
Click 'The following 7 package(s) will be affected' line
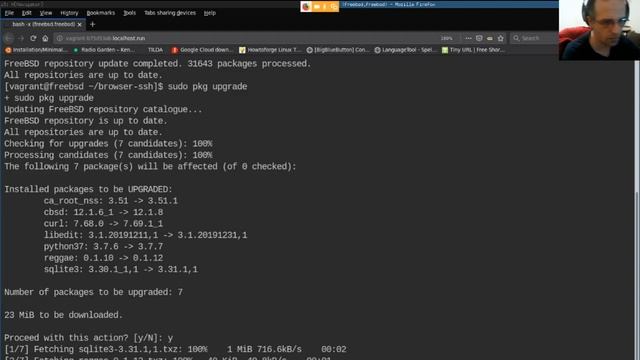tap(150, 167)
